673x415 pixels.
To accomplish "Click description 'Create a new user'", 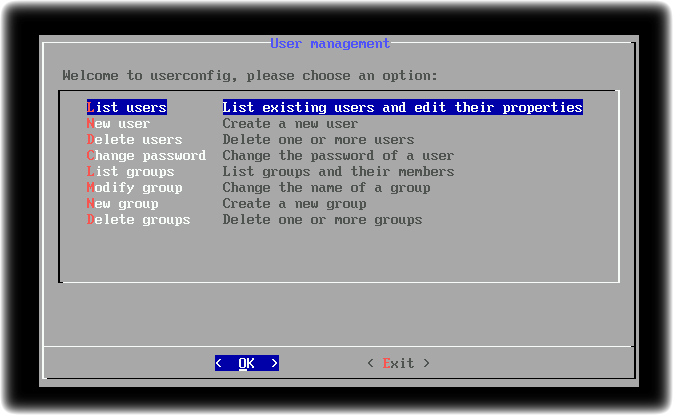I will coord(290,124).
